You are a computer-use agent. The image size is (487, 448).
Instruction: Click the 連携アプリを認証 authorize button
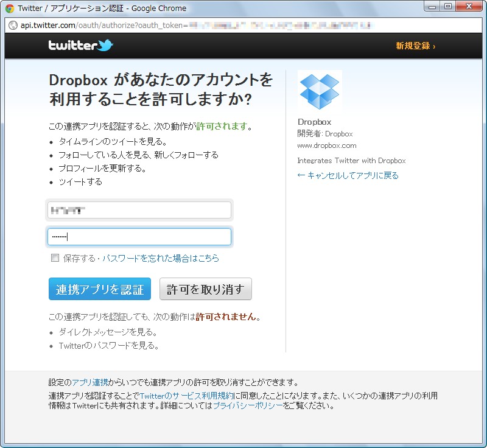(100, 289)
